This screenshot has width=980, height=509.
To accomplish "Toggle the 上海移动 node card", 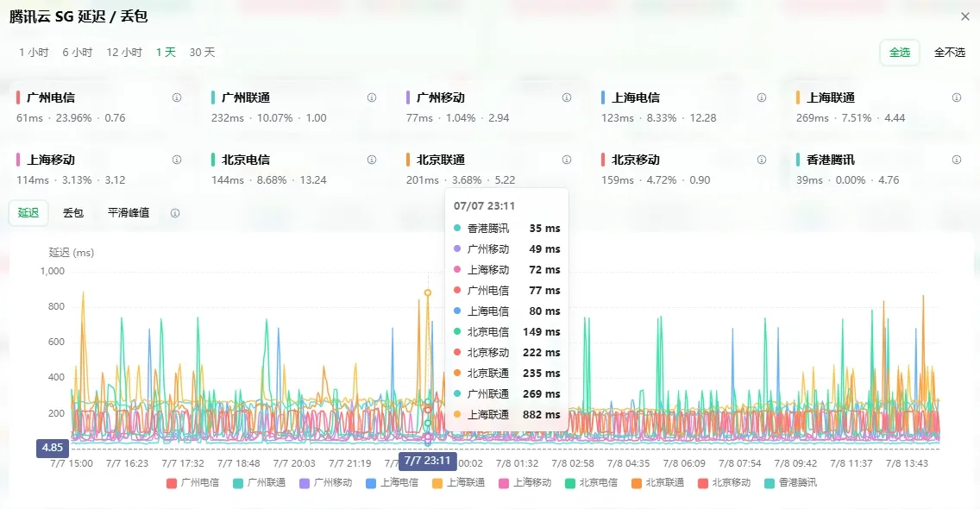I will [99, 169].
